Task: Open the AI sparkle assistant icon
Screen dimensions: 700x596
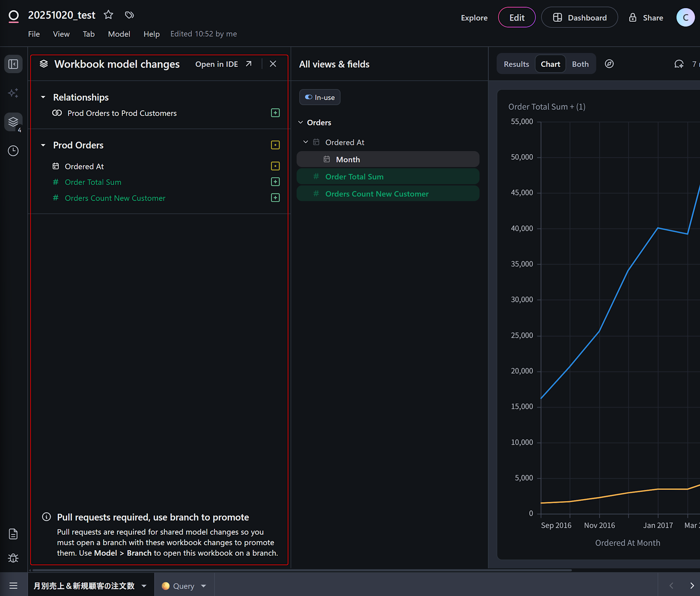Action: [x=13, y=93]
